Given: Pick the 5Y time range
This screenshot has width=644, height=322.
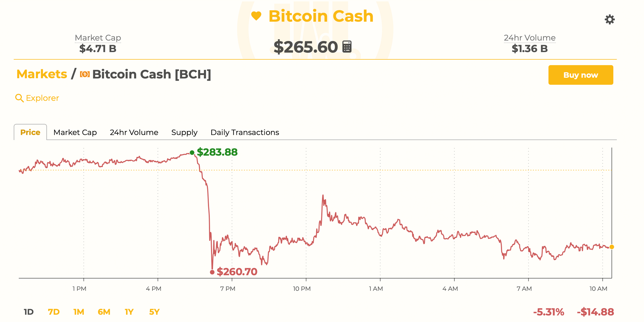Looking at the screenshot, I should click(x=154, y=312).
